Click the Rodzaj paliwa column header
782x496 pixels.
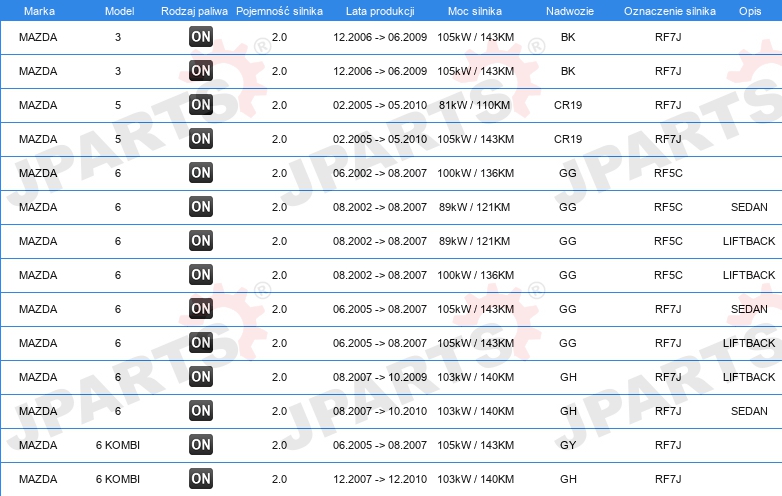point(194,11)
